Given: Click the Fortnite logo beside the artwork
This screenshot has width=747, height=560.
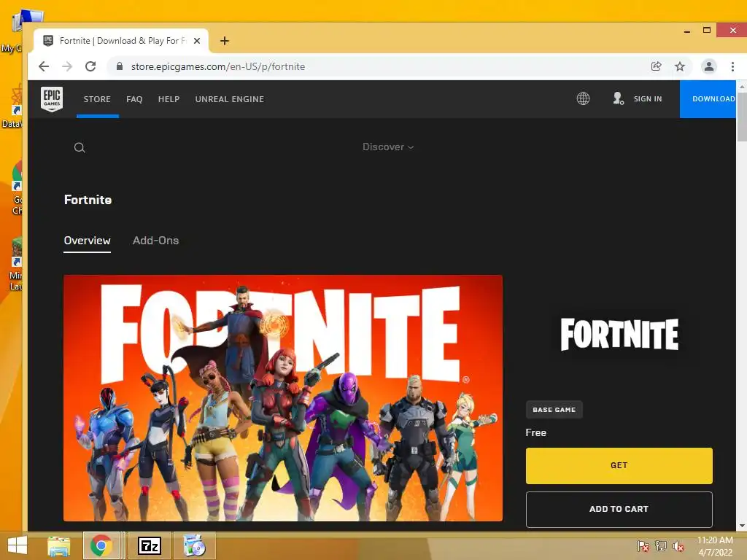Looking at the screenshot, I should click(x=619, y=334).
